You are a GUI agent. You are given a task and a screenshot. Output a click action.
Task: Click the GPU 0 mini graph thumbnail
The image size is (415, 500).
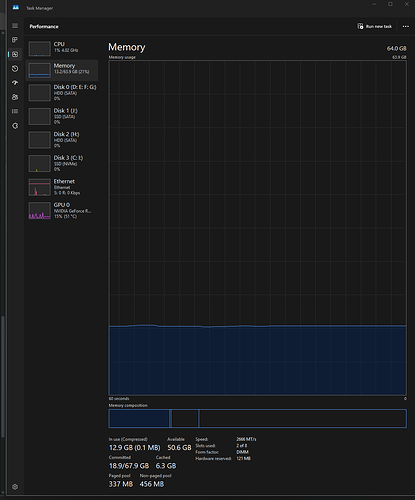point(39,211)
